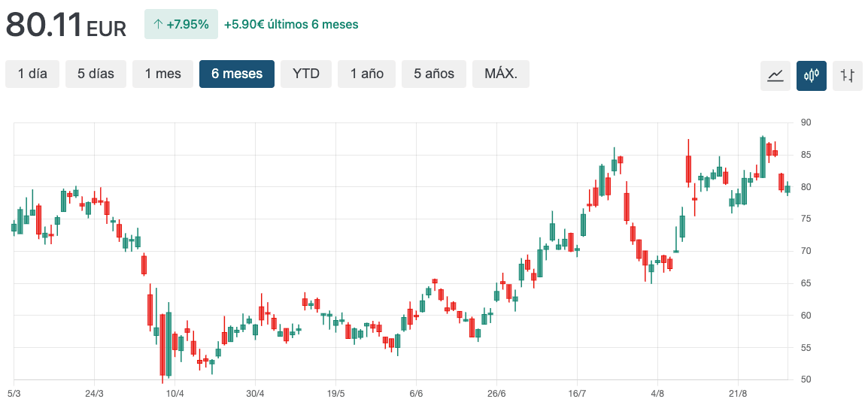This screenshot has height=408, width=868.
Task: Click the 90 price axis label
Action: point(806,122)
